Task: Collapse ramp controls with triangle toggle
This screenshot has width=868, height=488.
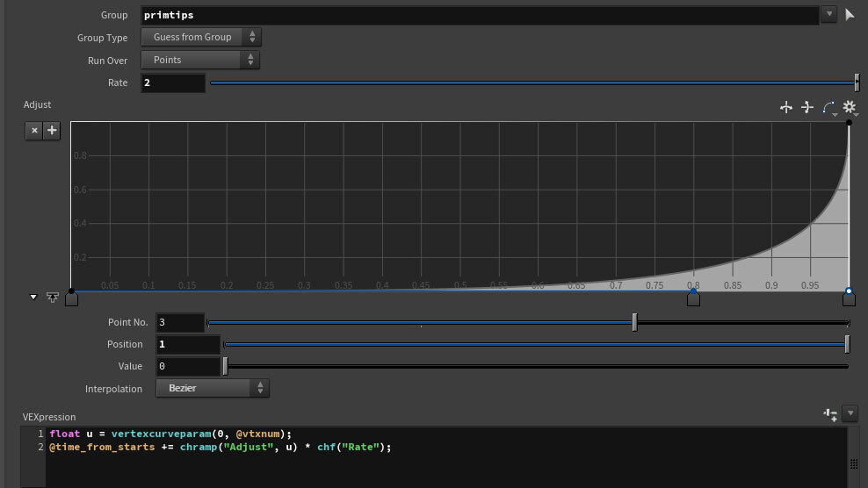Action: click(x=33, y=298)
